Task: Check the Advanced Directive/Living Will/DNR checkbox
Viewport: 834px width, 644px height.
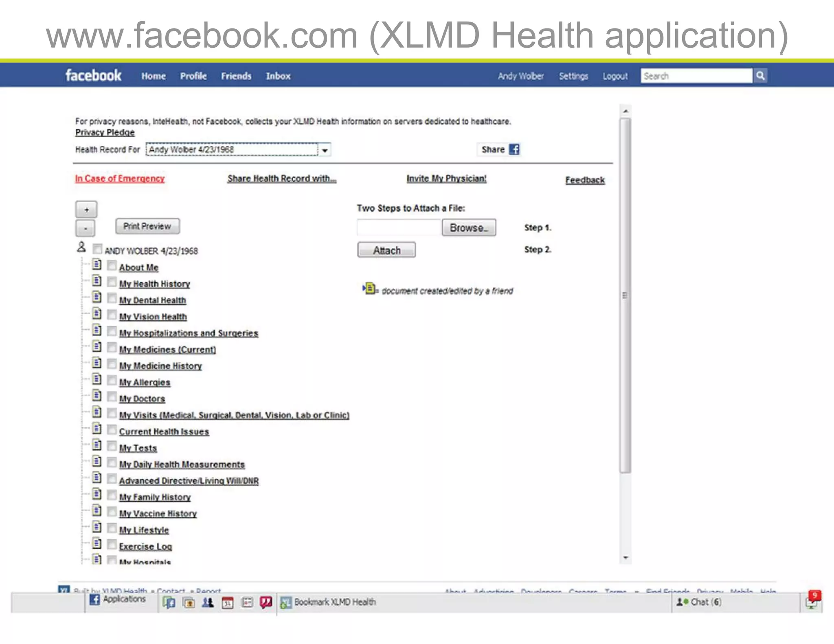Action: click(112, 479)
